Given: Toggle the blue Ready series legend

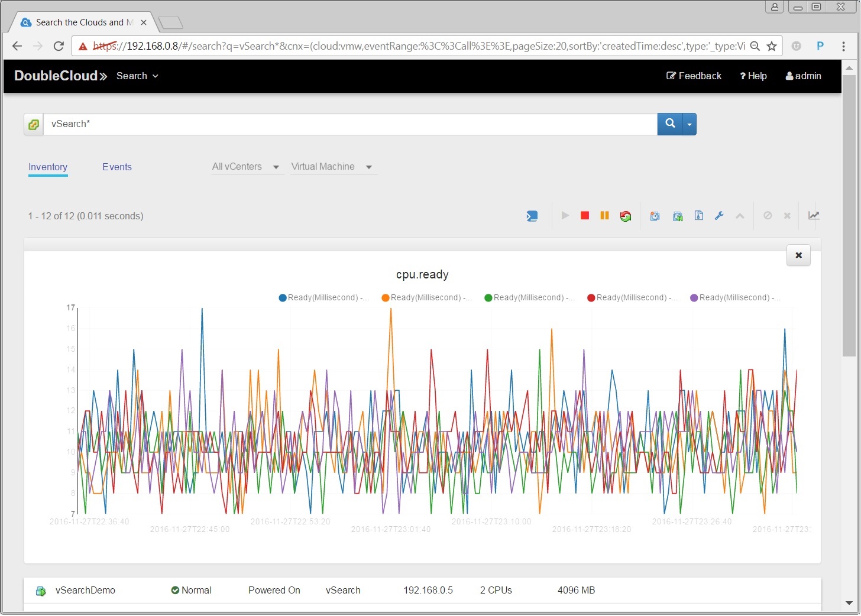Looking at the screenshot, I should (x=323, y=297).
